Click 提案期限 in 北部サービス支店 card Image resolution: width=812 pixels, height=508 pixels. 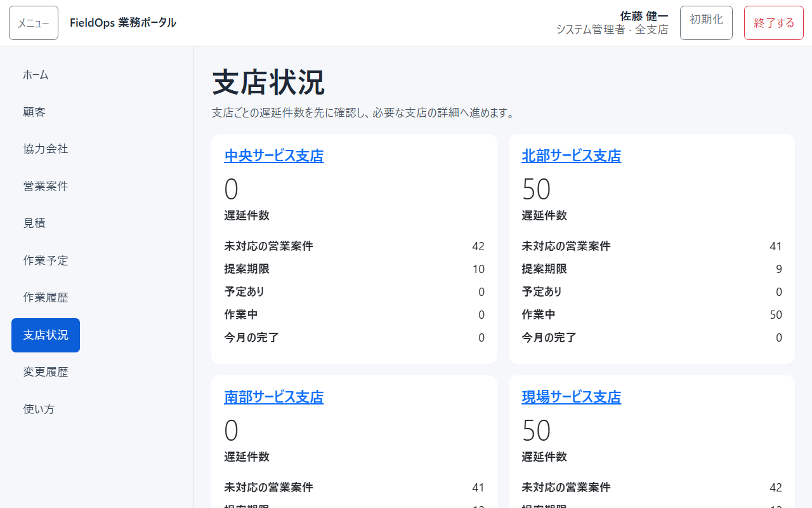pyautogui.click(x=544, y=269)
